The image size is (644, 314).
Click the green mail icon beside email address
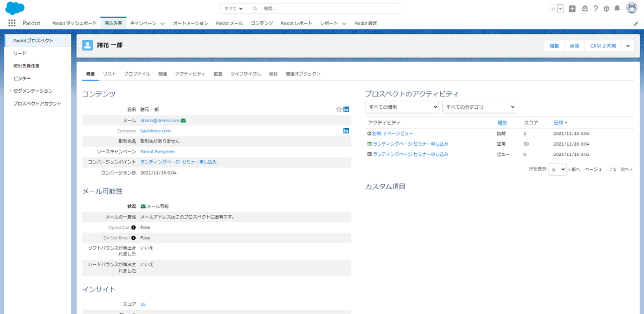(x=184, y=121)
